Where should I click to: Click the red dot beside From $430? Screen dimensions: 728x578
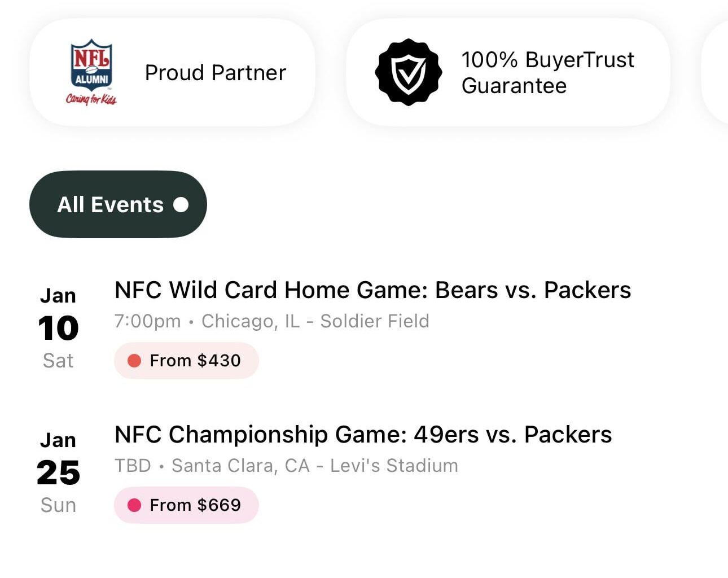click(x=134, y=361)
